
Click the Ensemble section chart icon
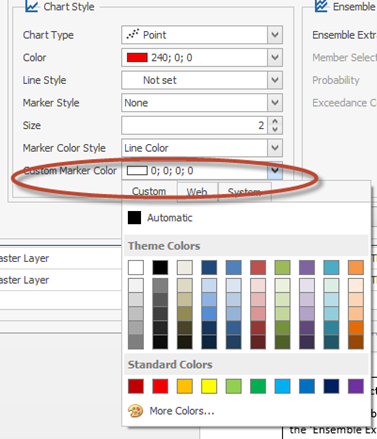coord(321,6)
